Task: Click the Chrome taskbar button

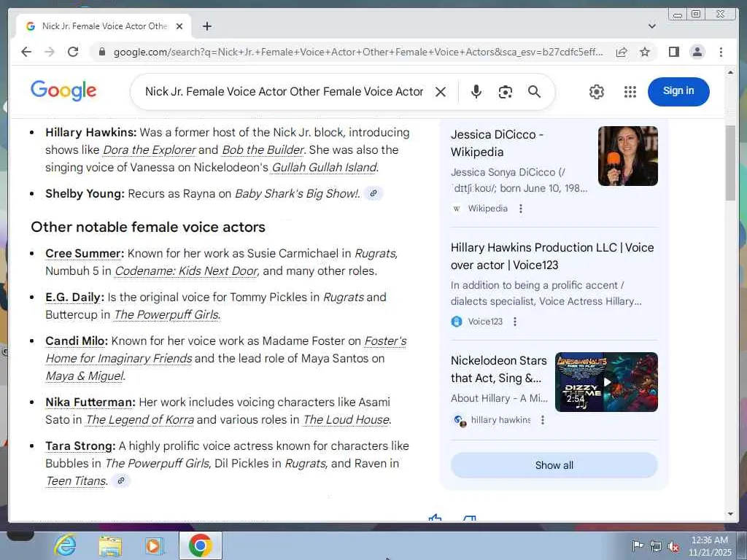Action: tap(200, 545)
